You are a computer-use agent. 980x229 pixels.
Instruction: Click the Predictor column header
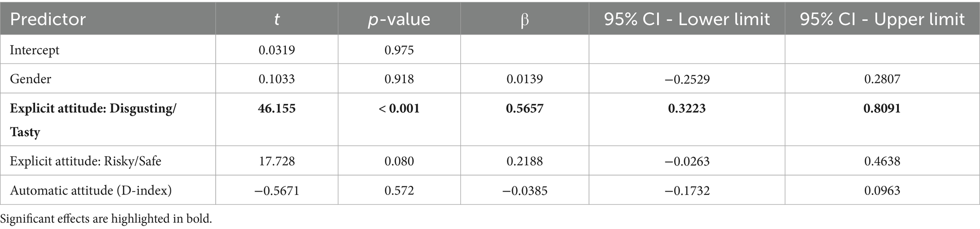click(48, 19)
